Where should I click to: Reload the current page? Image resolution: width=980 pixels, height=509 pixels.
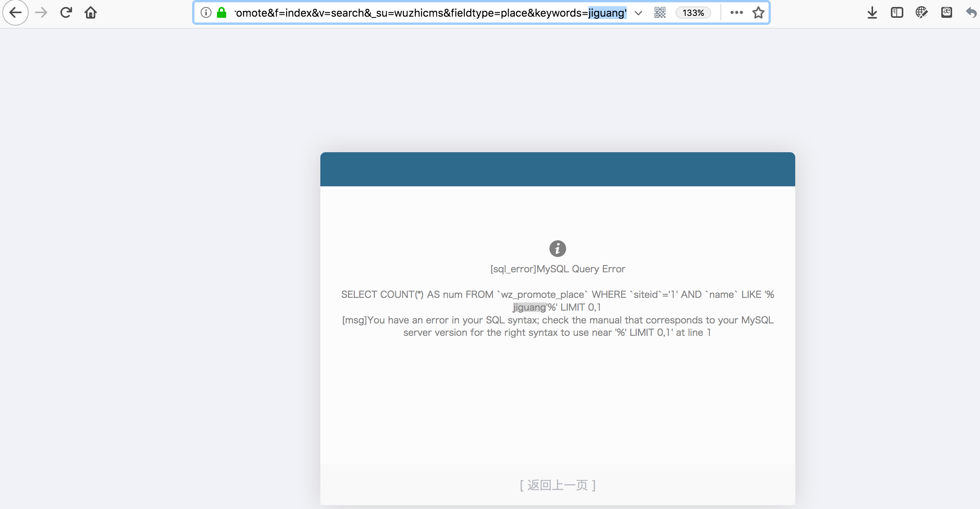click(66, 12)
